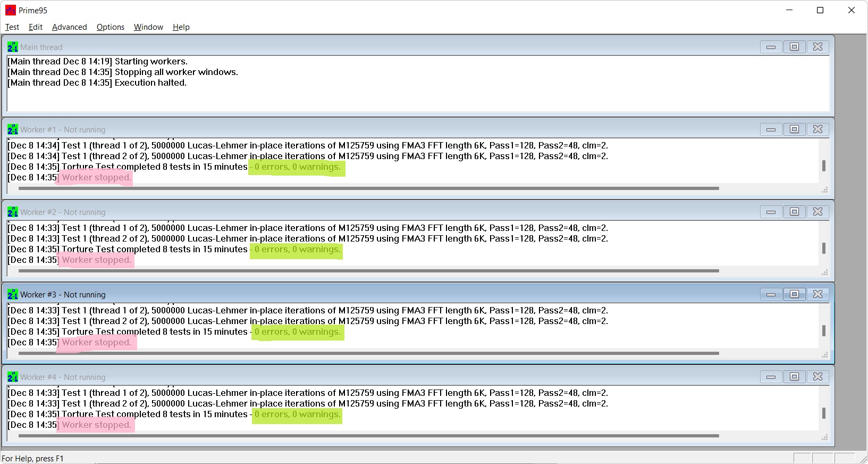The height and width of the screenshot is (464, 868).
Task: Open the Options menu
Action: point(110,27)
